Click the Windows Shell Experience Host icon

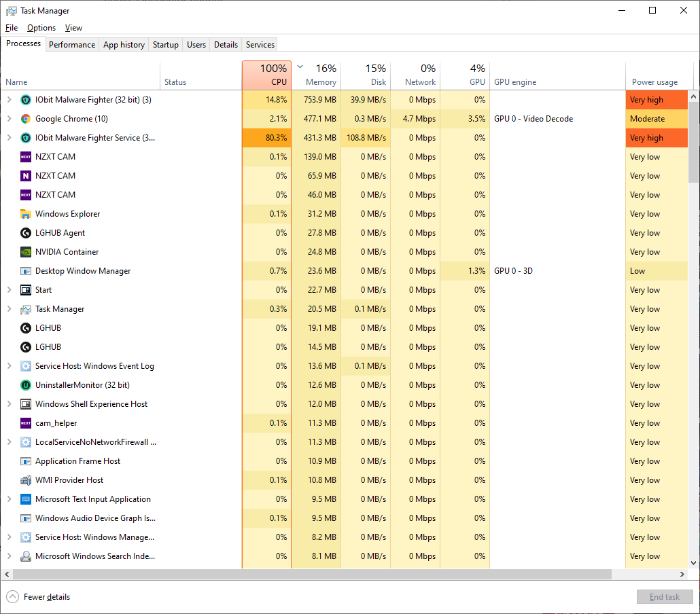26,404
